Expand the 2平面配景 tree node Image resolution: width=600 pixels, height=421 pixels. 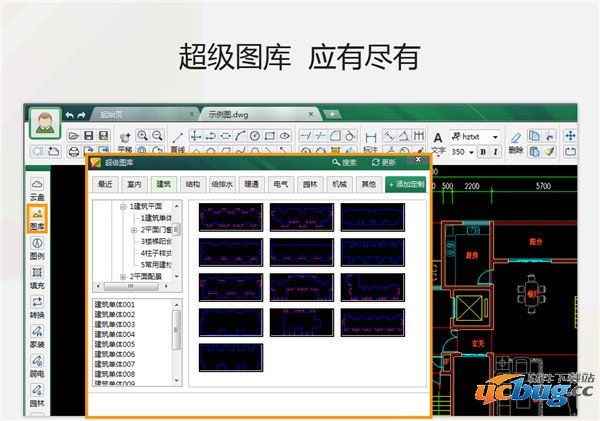click(x=122, y=276)
